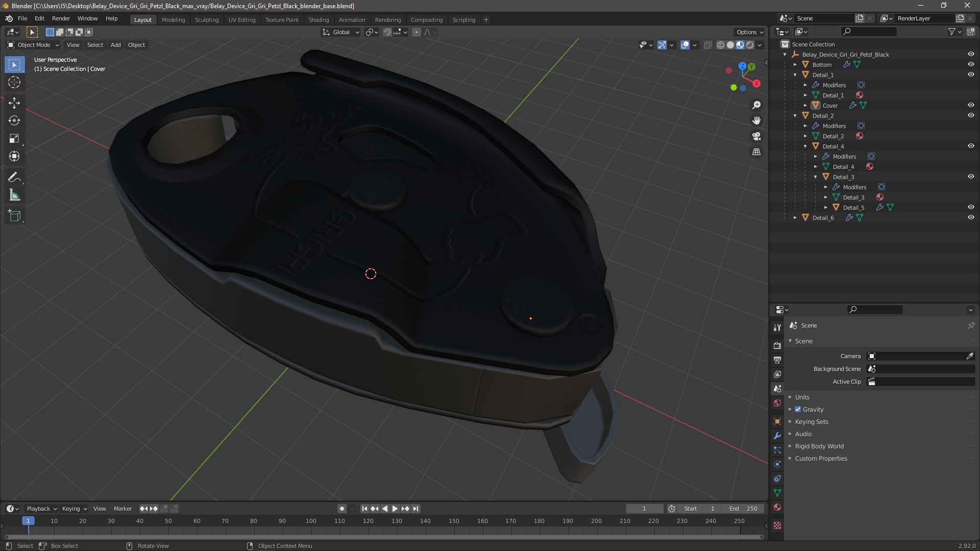
Task: Expand the Custom Properties panel
Action: [821, 459]
